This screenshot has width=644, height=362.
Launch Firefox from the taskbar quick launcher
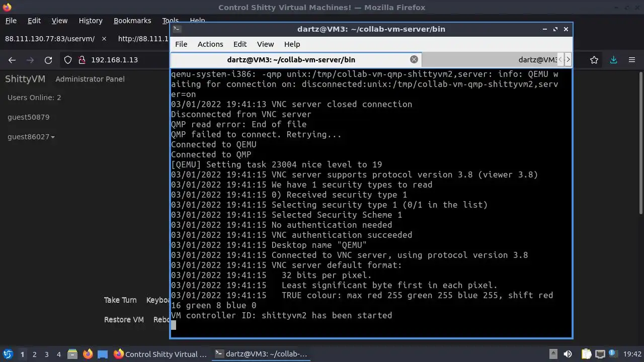tap(88, 354)
